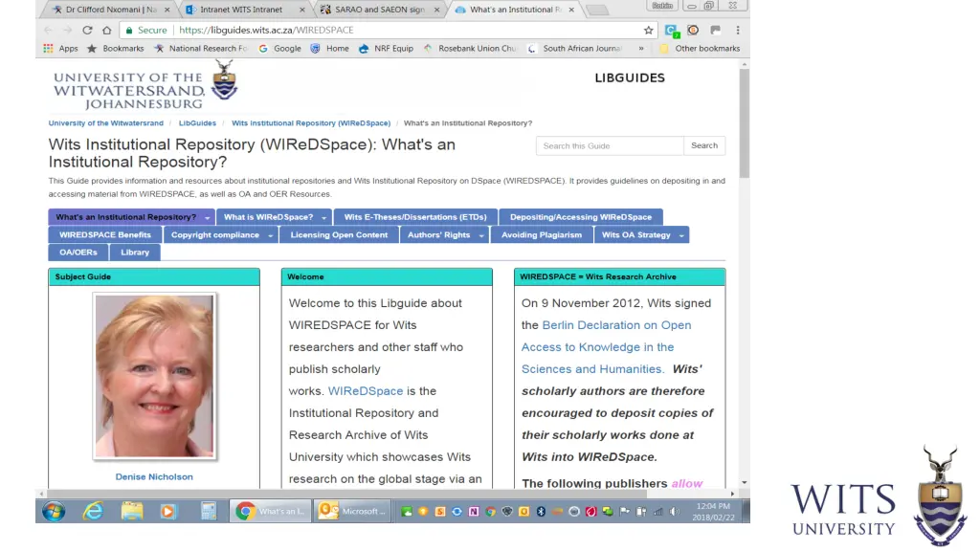Open the Chrome three-dot menu
Screen dimensions: 980x551
coord(738,30)
